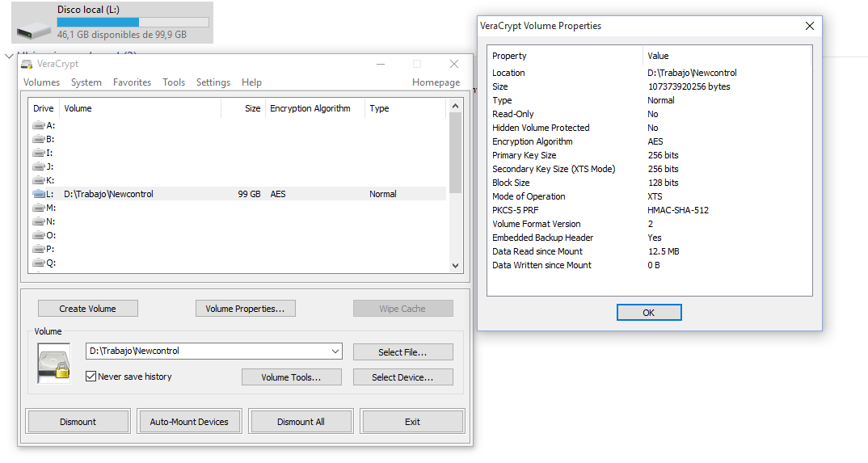Click VeraCrypt title bar app icon
The image size is (868, 463).
[27, 64]
